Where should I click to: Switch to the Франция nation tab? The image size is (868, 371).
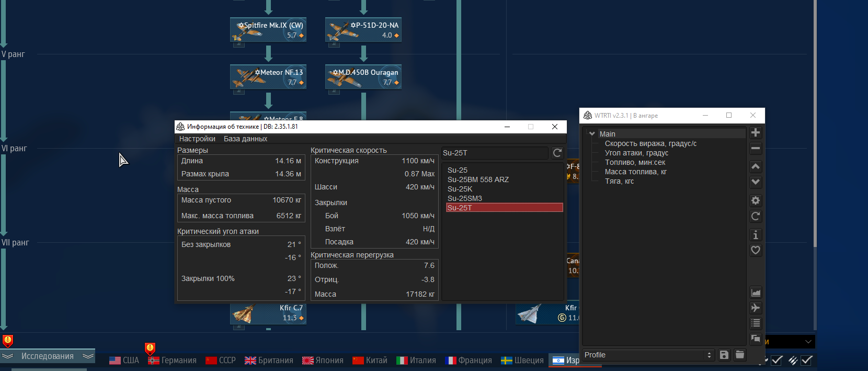(469, 360)
